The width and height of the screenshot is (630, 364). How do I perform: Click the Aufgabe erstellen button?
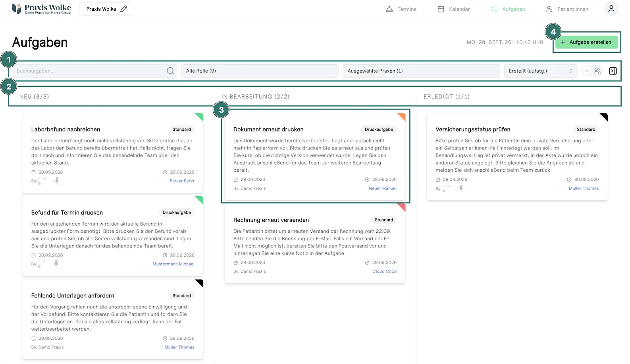[x=586, y=42]
